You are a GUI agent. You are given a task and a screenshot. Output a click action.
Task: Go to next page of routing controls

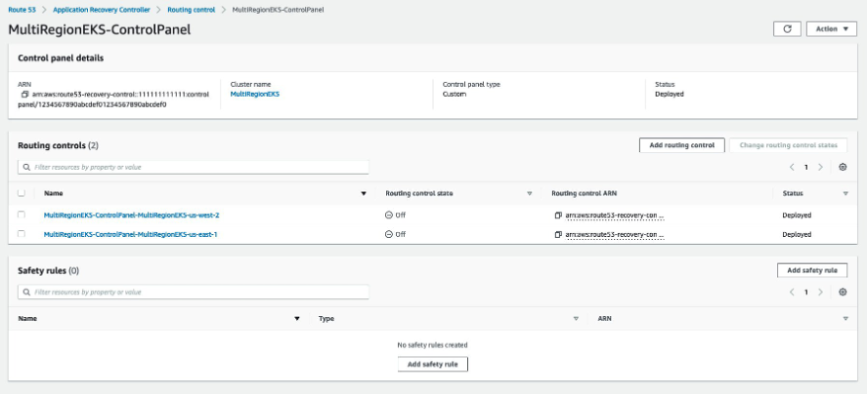[x=821, y=167]
